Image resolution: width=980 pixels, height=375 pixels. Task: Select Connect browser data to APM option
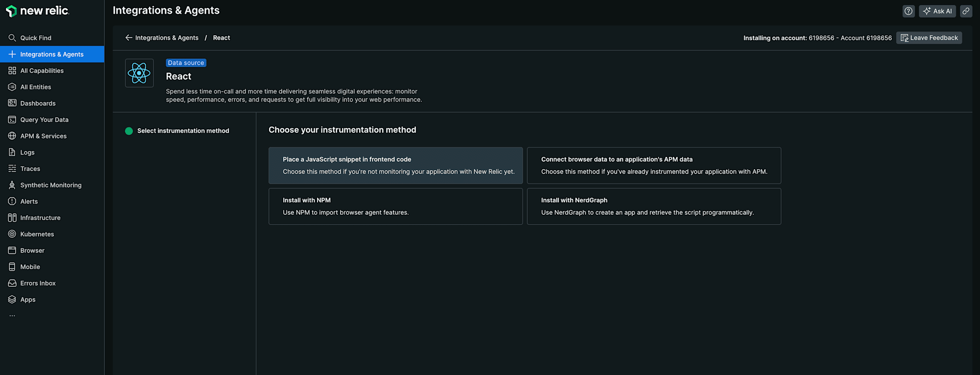click(654, 166)
